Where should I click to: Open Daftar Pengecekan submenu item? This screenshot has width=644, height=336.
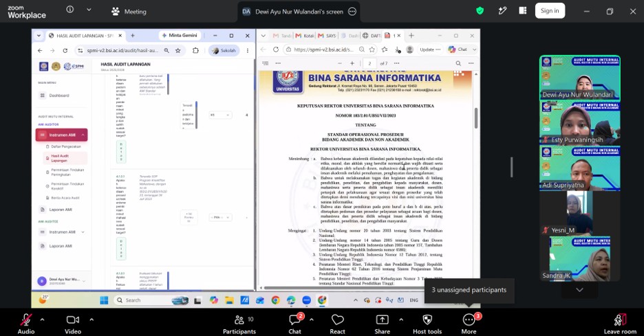click(x=66, y=146)
